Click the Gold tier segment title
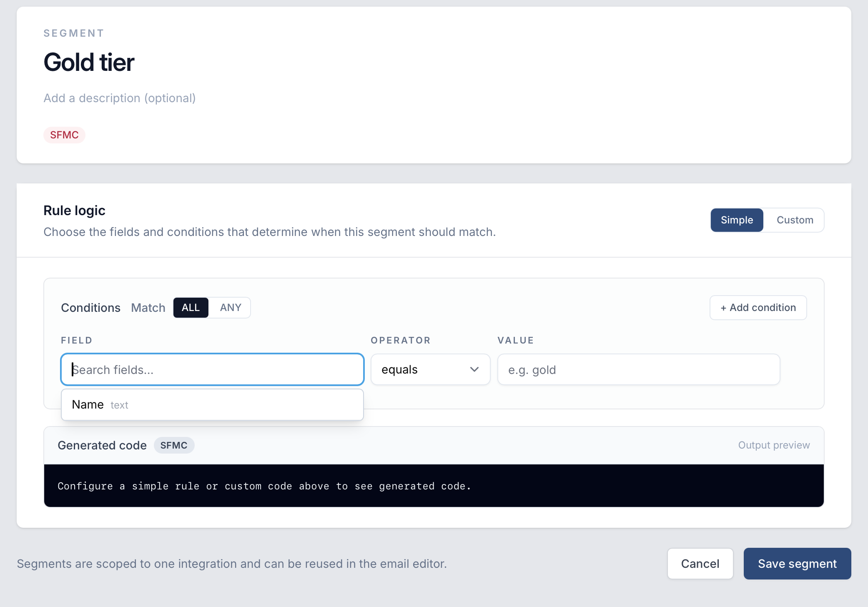This screenshot has width=868, height=607. 88,62
